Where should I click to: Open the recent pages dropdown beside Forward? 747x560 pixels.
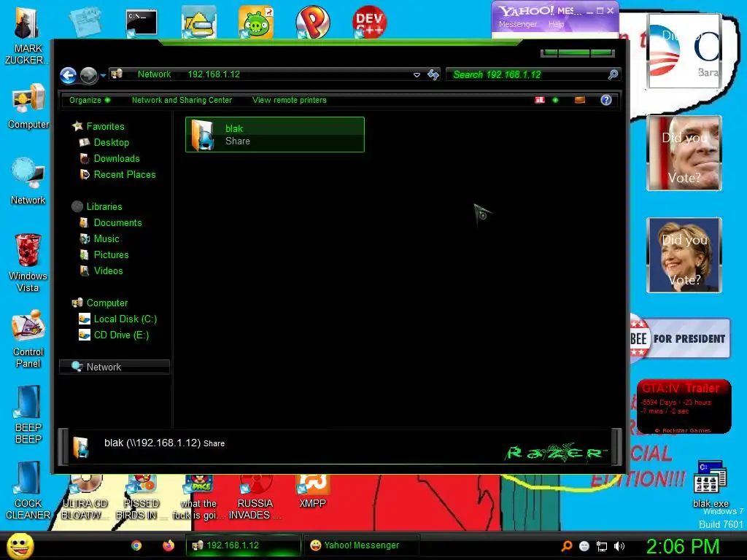click(103, 75)
